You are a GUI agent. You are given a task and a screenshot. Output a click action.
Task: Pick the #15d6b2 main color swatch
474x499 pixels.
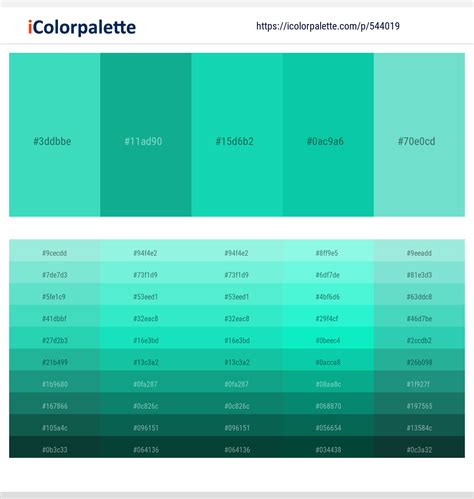pos(237,135)
